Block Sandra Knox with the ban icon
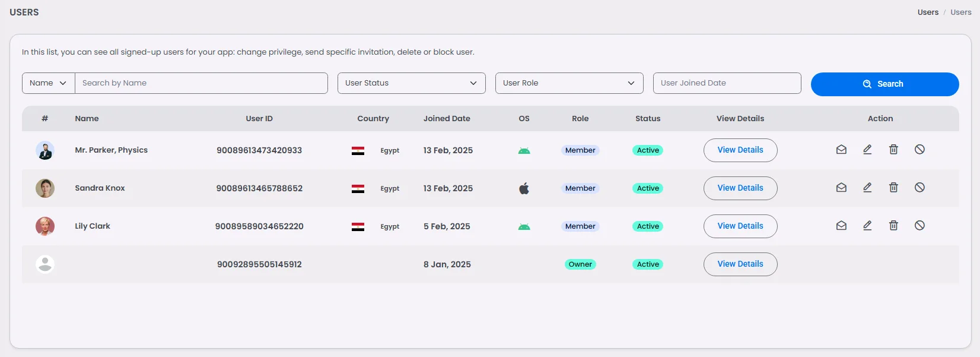 (919, 188)
